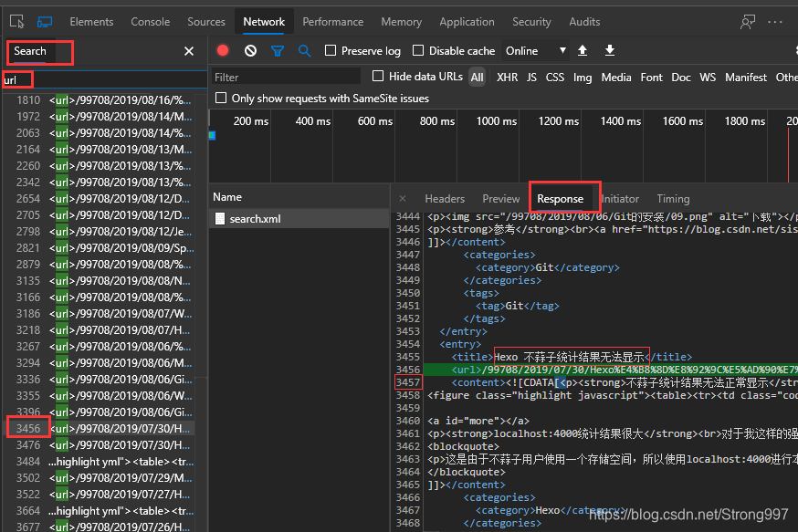
Task: Filter requests by All types
Action: pos(477,78)
